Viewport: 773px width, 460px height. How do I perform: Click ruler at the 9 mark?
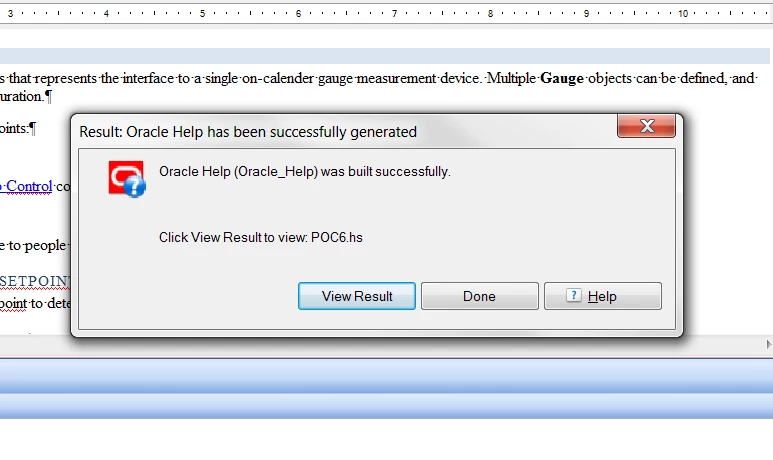tap(586, 14)
